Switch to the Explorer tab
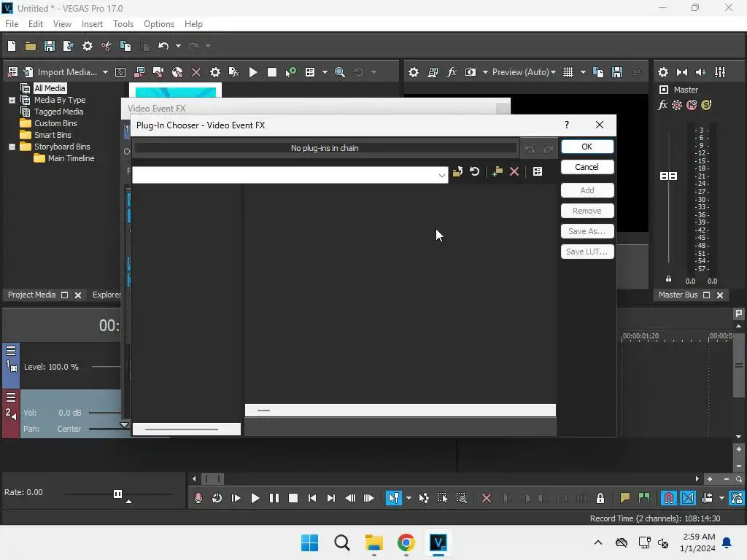The image size is (747, 560). (107, 295)
